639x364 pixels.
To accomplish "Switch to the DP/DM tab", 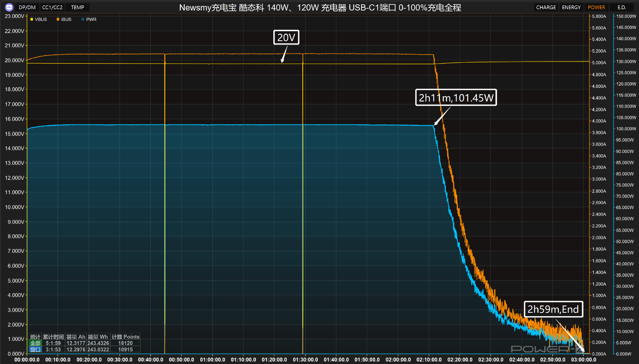I will (27, 7).
